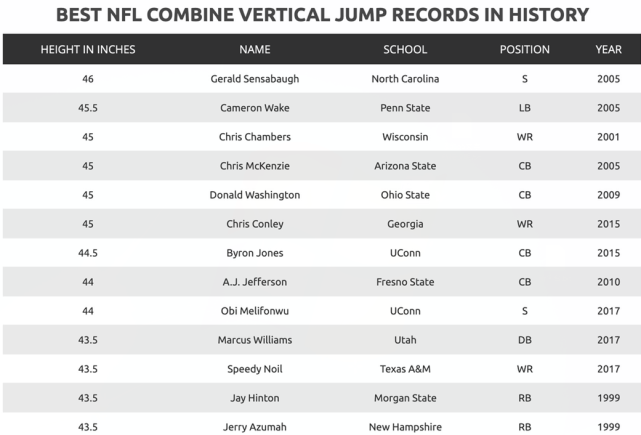
Task: Select the SCHOOL column header
Action: [x=405, y=49]
